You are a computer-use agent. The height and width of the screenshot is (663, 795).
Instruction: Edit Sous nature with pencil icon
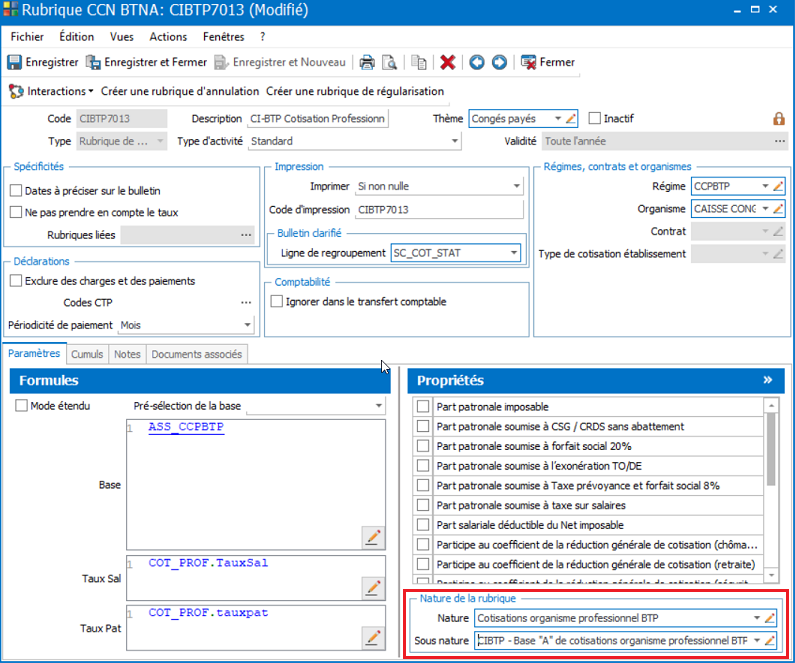click(x=770, y=640)
